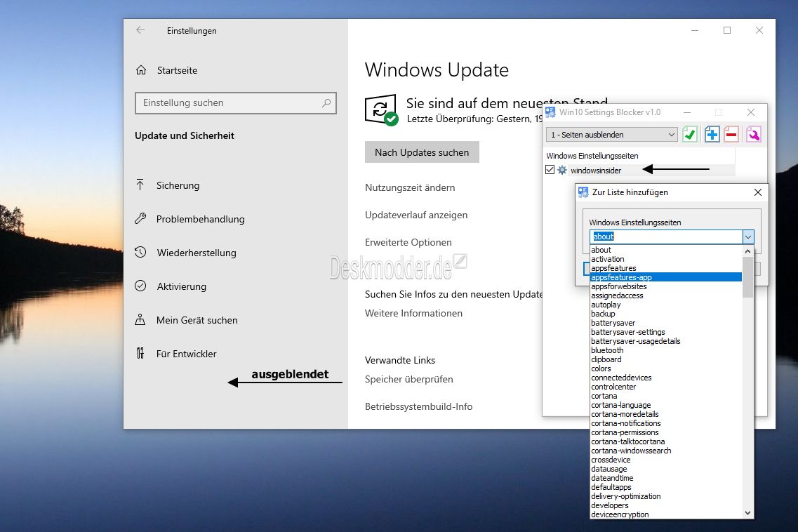Click the Aktivierung circle-check icon
The height and width of the screenshot is (532, 798).
click(140, 286)
